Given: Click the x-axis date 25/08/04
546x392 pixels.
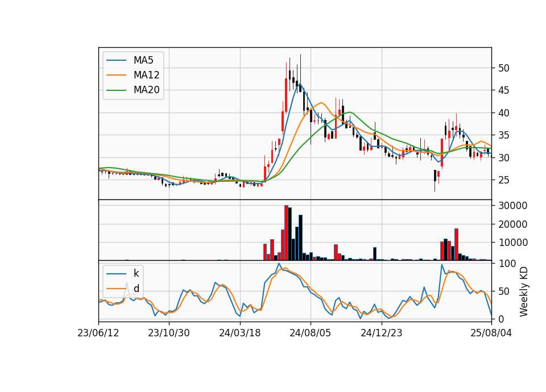Looking at the screenshot, I should pyautogui.click(x=491, y=333).
